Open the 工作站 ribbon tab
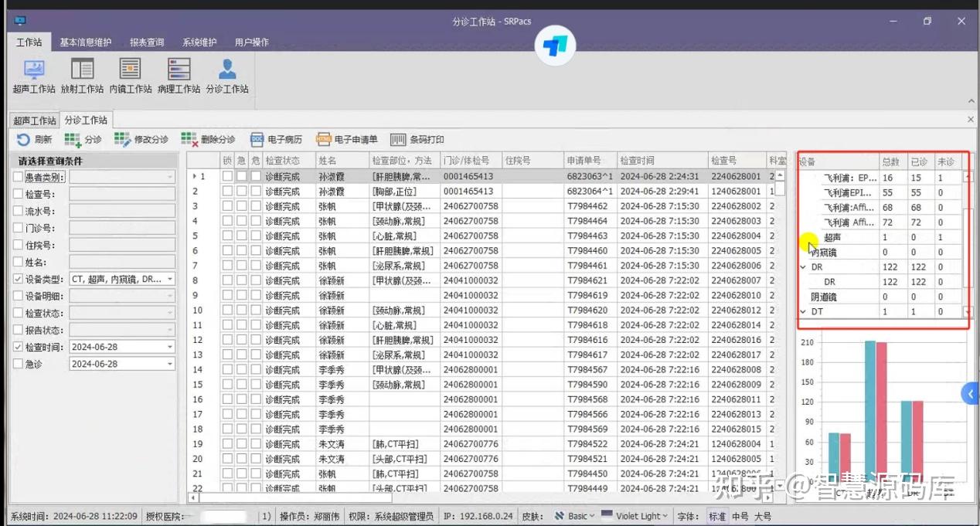 29,42
